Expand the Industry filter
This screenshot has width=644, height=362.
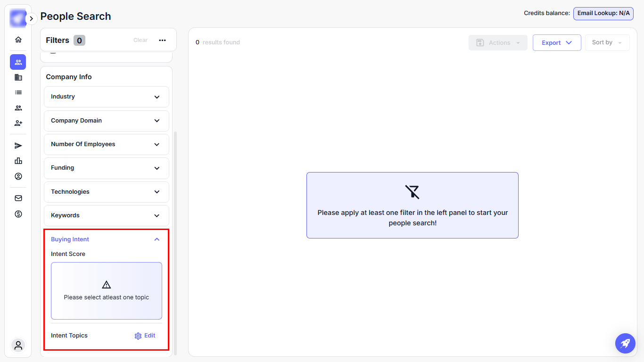tap(107, 97)
